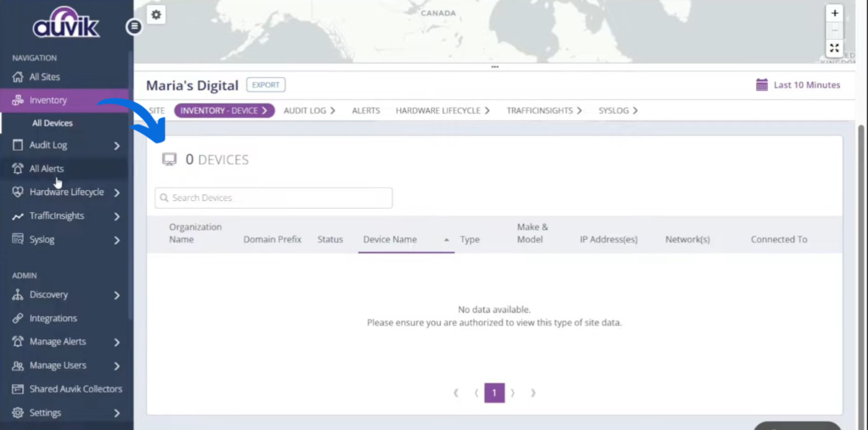
Task: Zoom in on the map
Action: click(835, 14)
